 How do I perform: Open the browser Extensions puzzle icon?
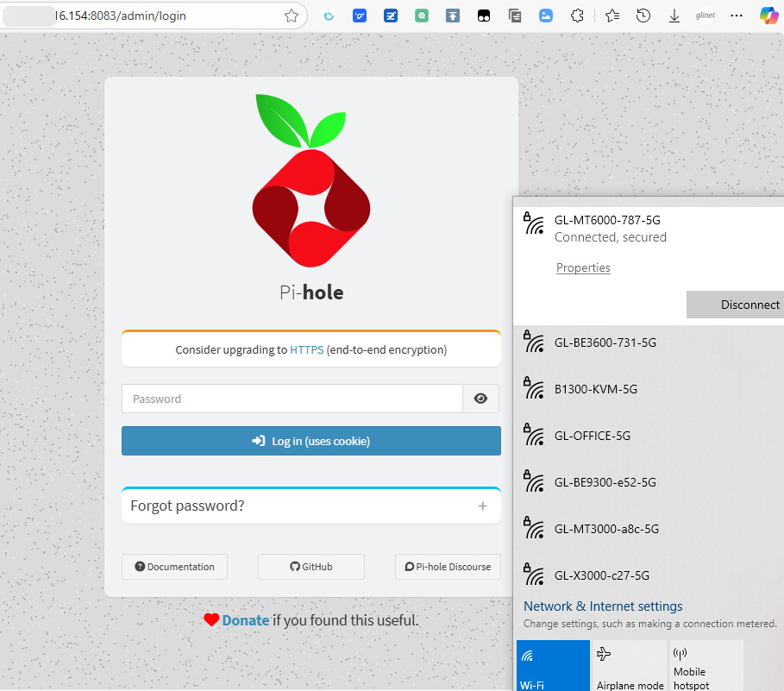click(578, 16)
